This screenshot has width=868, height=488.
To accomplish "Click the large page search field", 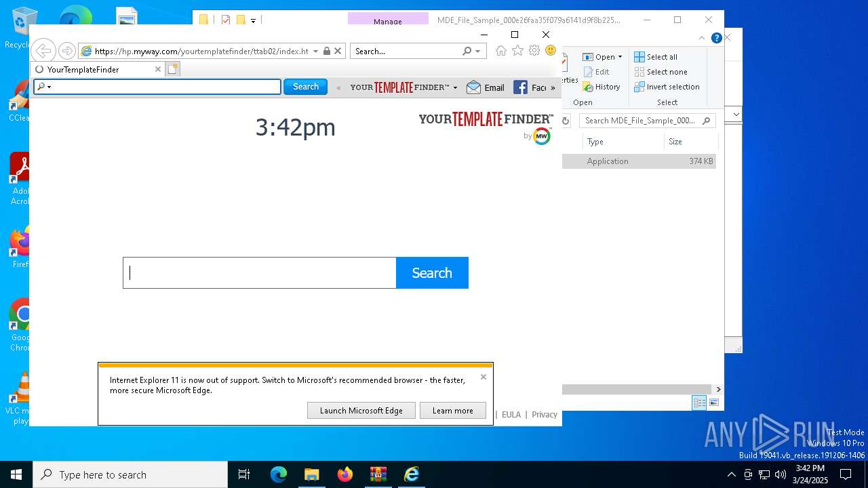I will pos(260,272).
